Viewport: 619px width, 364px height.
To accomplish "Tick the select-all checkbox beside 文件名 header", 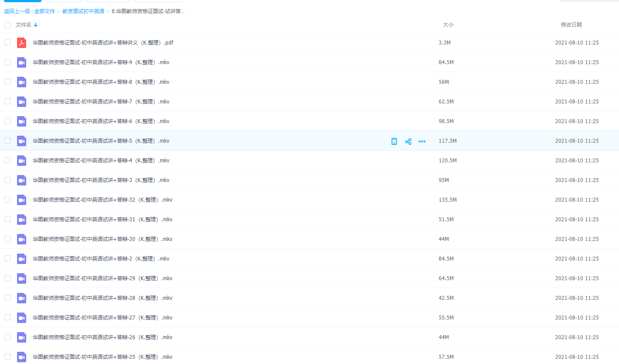I will [7, 25].
